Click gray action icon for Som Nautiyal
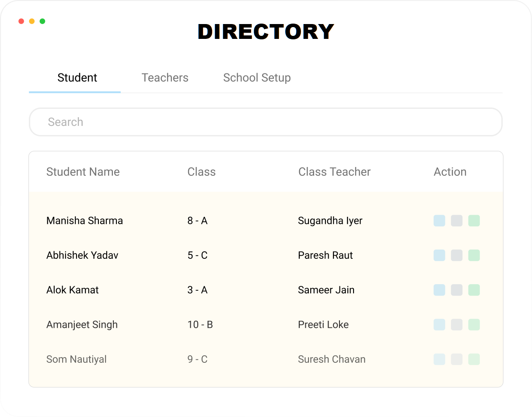532x417 pixels. coord(457,359)
